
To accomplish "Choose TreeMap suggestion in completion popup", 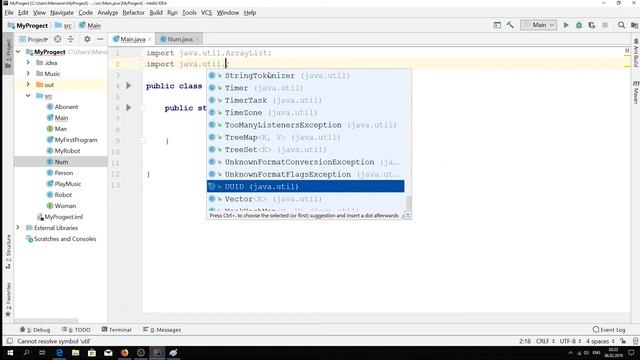I will tap(306, 137).
